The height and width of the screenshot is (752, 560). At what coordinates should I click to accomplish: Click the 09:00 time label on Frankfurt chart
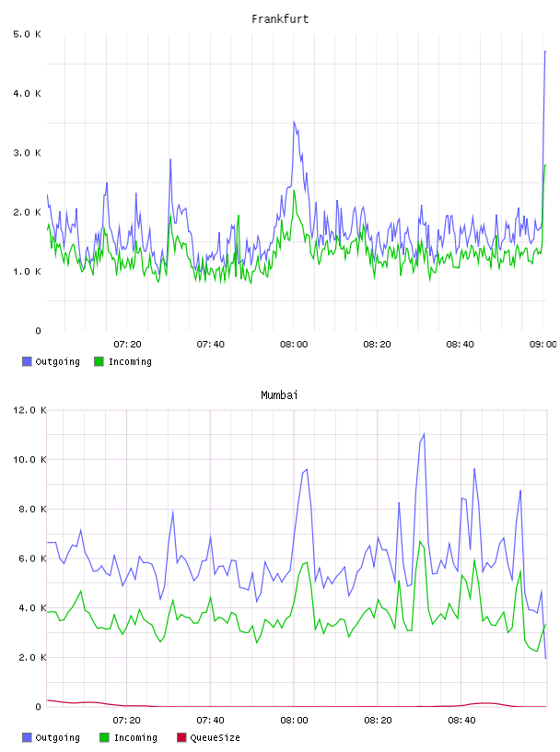tap(543, 345)
